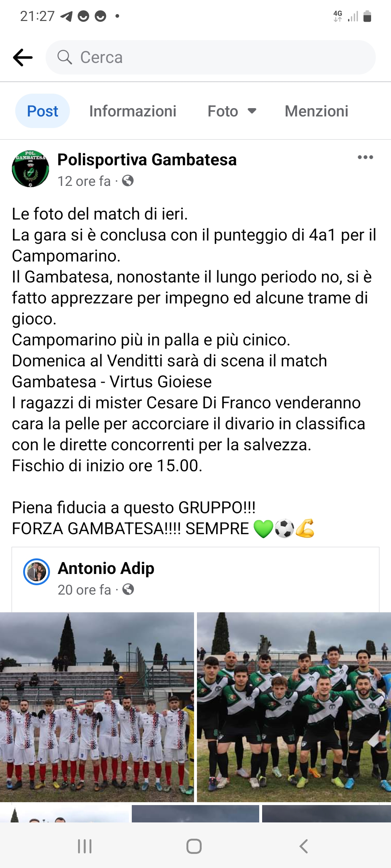The width and height of the screenshot is (391, 868).
Task: Select the Post tab
Action: tap(42, 111)
